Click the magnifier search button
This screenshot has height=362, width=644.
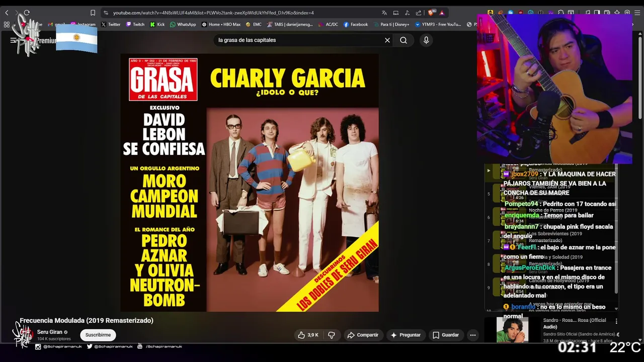click(x=404, y=40)
